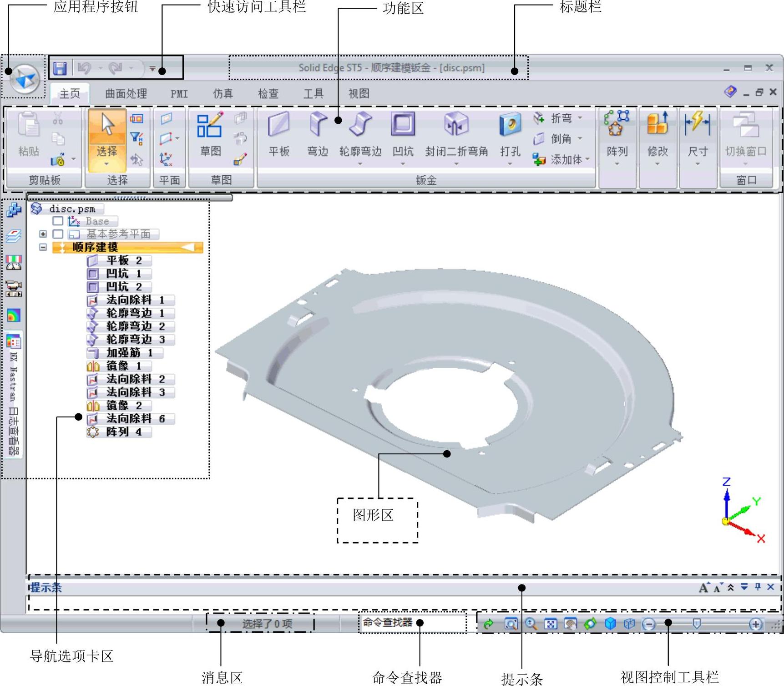Click the Solid Edge application button
Viewport: 784px width, 686px height.
(x=25, y=79)
